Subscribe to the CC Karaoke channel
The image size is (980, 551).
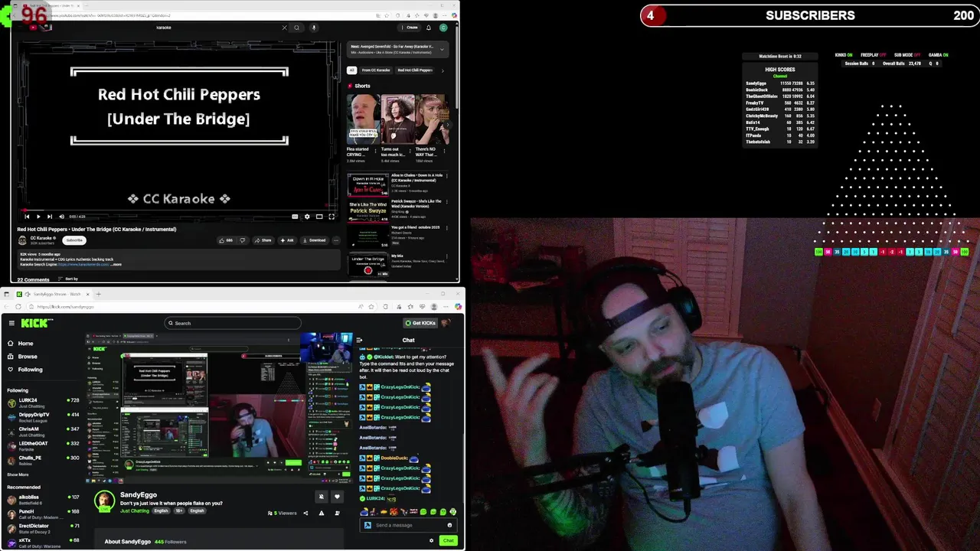click(74, 240)
